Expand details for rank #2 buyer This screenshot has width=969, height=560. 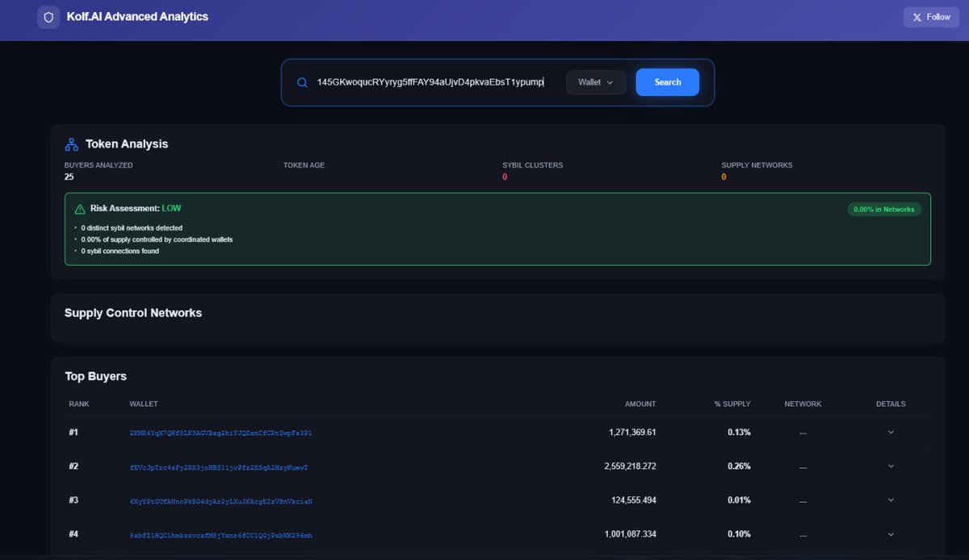(x=891, y=466)
